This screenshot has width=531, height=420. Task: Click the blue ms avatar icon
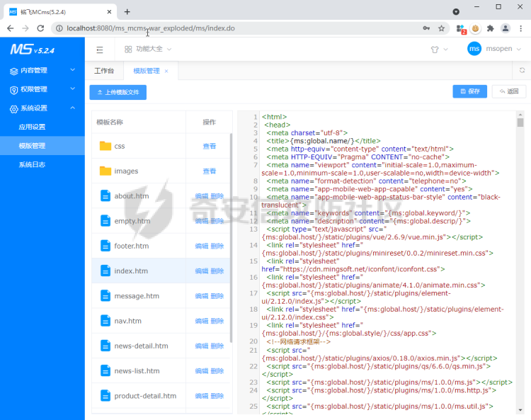tap(474, 49)
